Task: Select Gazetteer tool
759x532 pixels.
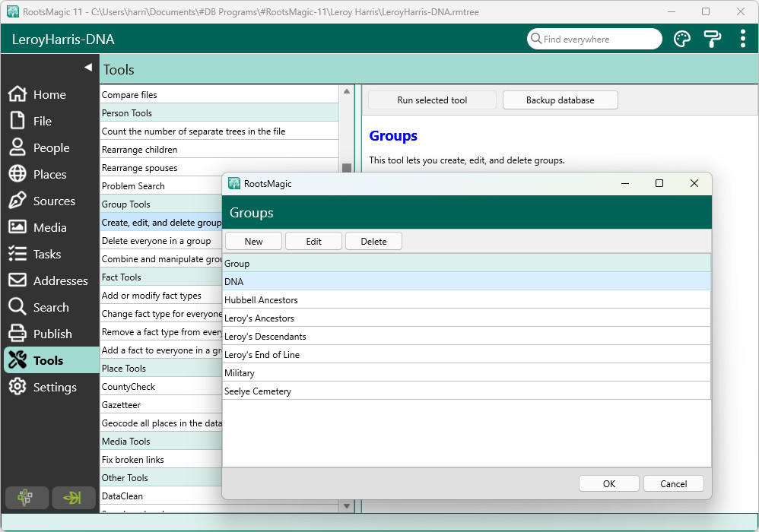Action: point(160,405)
